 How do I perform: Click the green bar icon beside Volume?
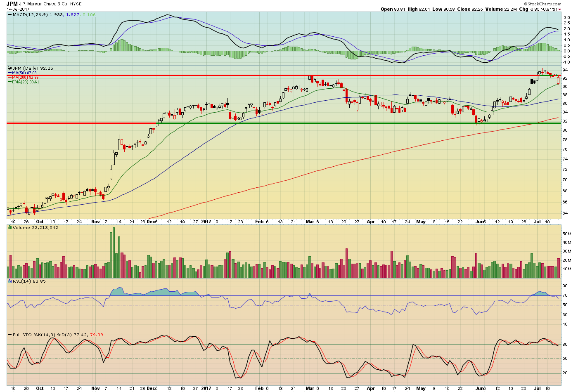pos(10,227)
